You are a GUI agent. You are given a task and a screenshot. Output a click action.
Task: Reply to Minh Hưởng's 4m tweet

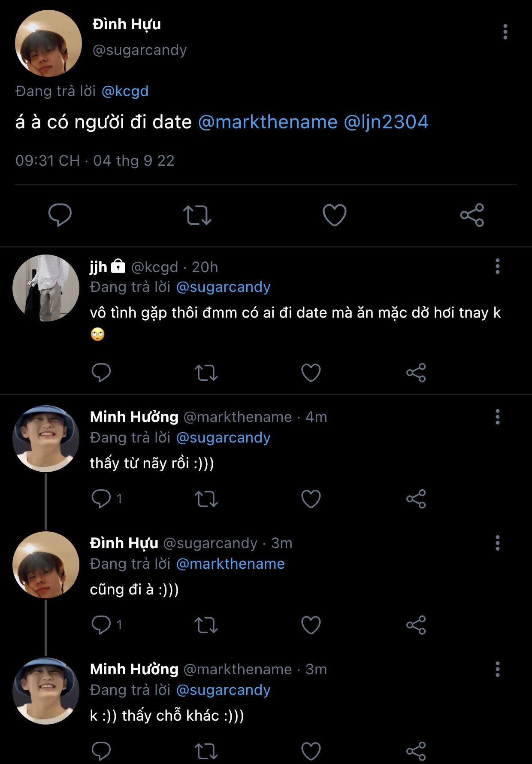click(x=101, y=498)
